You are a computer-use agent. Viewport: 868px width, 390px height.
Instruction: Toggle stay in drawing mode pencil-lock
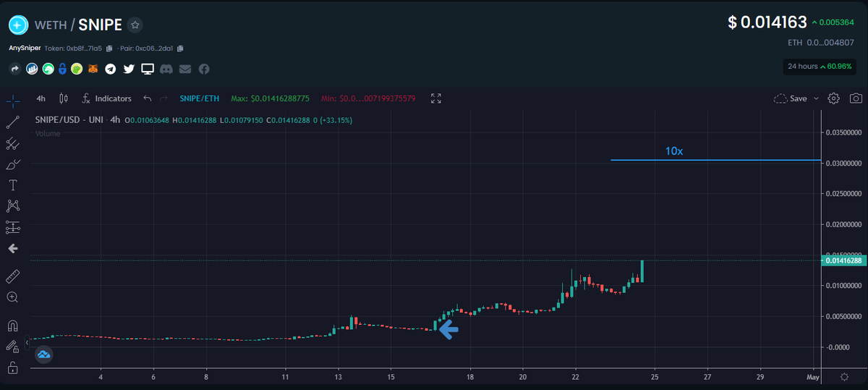coord(13,346)
